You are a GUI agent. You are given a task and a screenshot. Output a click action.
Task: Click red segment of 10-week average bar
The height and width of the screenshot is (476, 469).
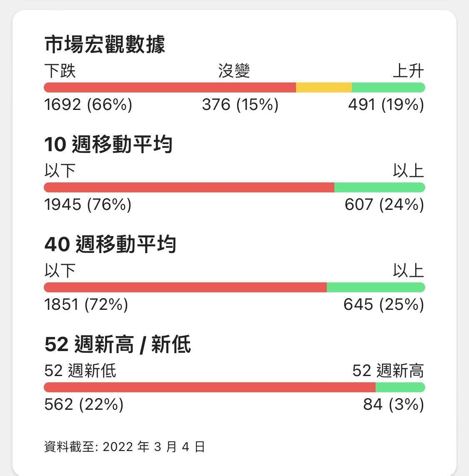[189, 187]
